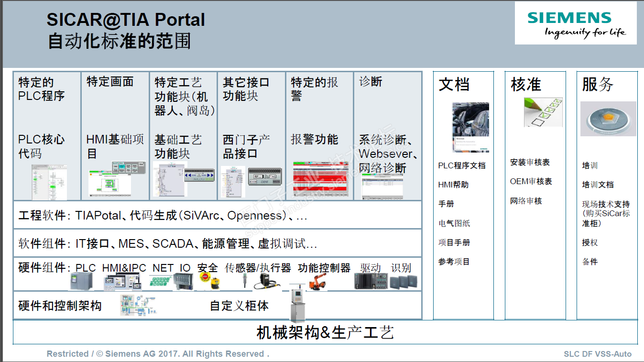Select the '西门子产品接口' label
The width and height of the screenshot is (644, 362).
point(246,146)
